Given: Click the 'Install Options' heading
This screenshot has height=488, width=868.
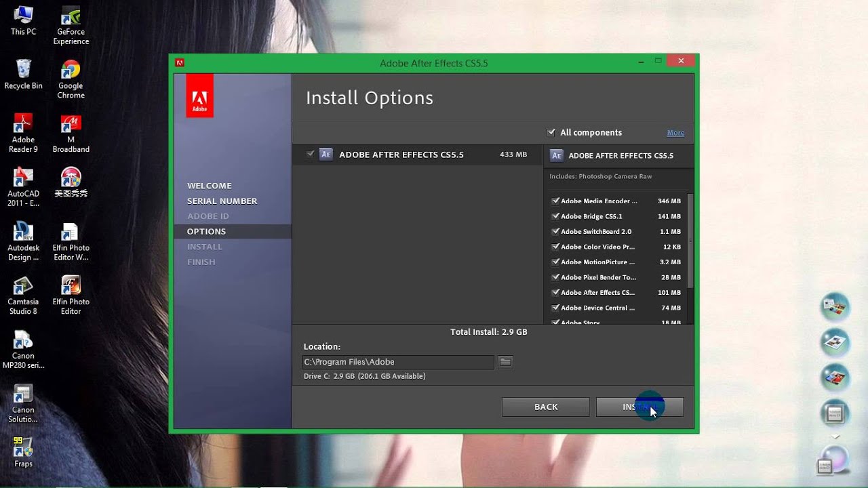Looking at the screenshot, I should [370, 98].
